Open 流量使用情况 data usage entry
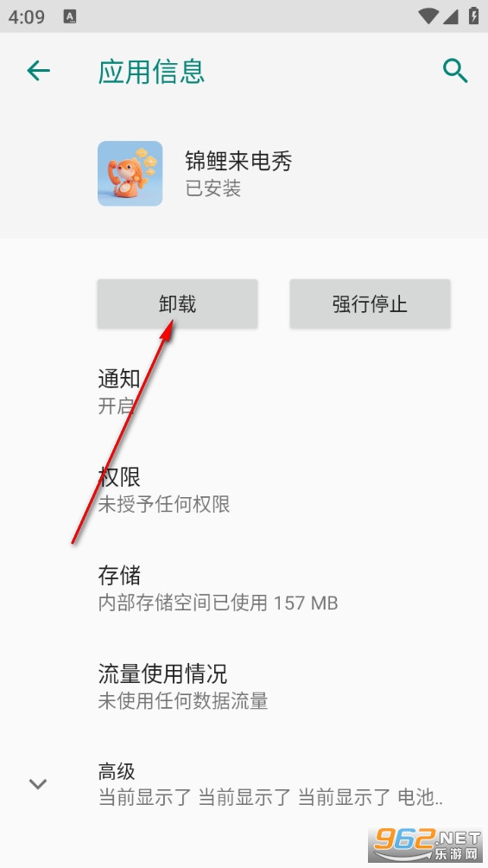This screenshot has width=488, height=868. coord(244,687)
